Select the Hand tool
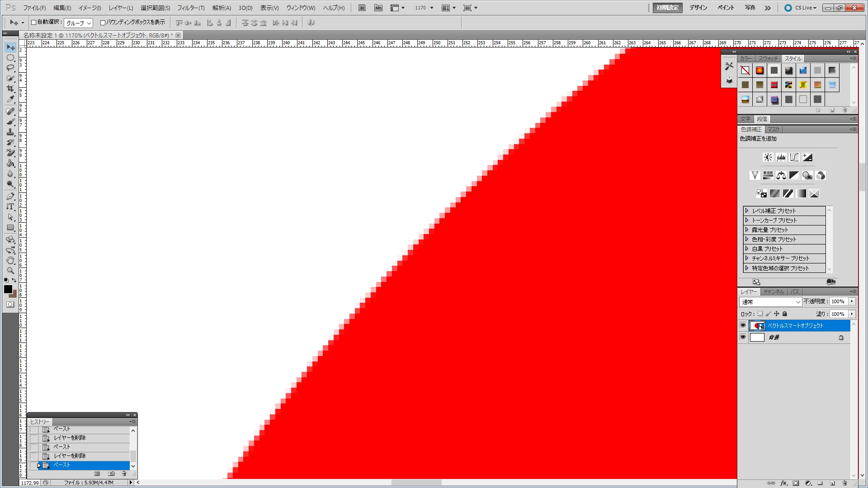 (10, 260)
